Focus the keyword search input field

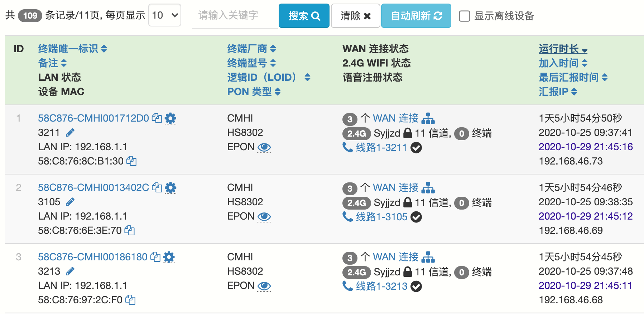(235, 15)
